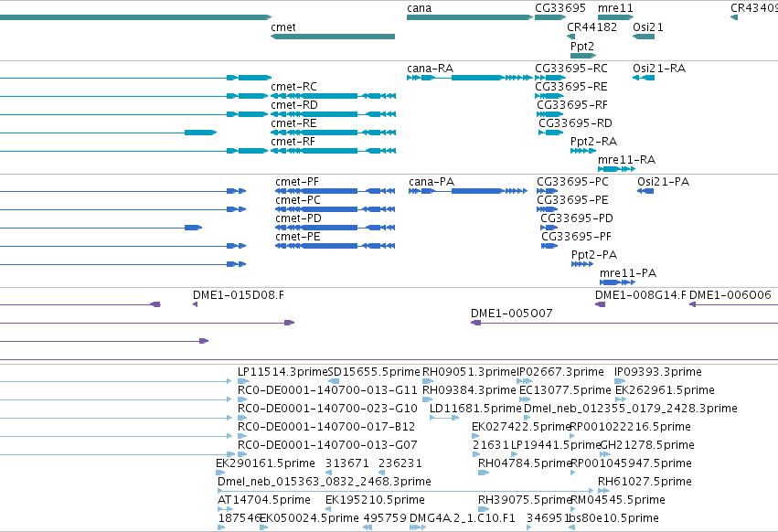Click the LP11514.3prime EST label
Screen dimensions: 778x532
[x=282, y=372]
